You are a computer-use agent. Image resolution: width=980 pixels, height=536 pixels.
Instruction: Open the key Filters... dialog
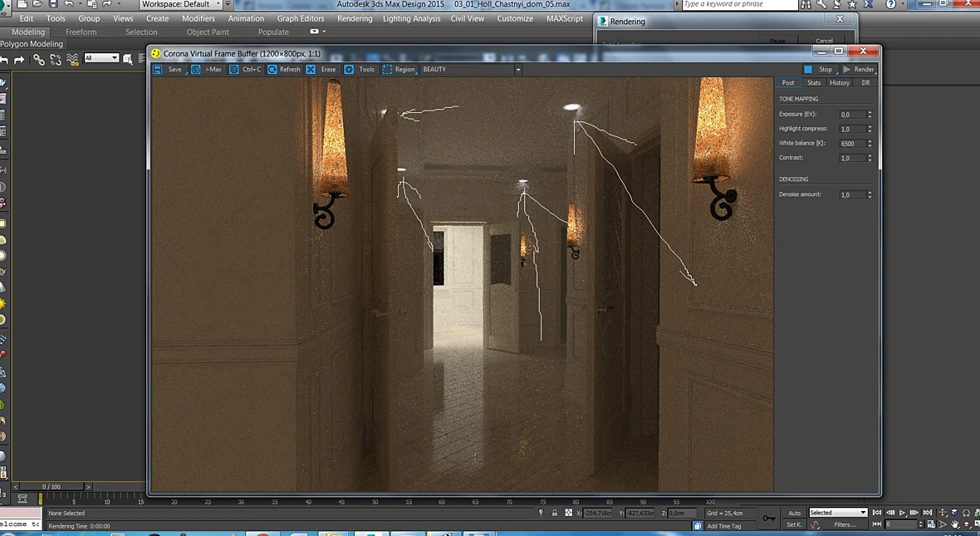[845, 524]
